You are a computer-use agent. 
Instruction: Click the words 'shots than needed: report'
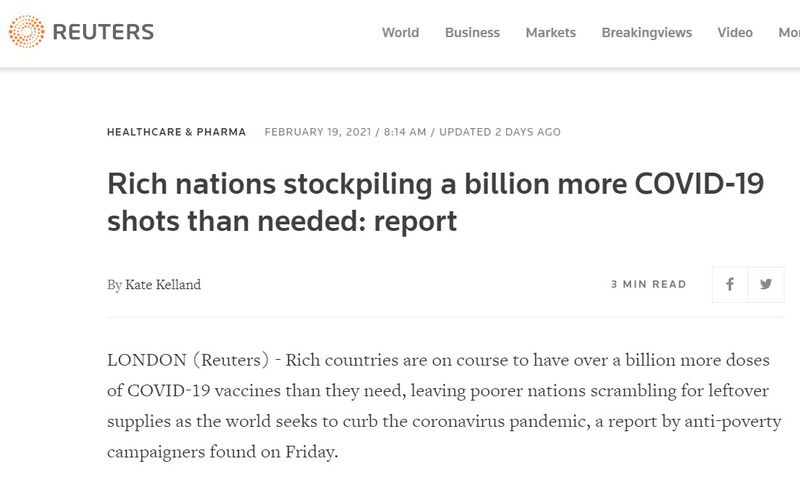(x=282, y=221)
